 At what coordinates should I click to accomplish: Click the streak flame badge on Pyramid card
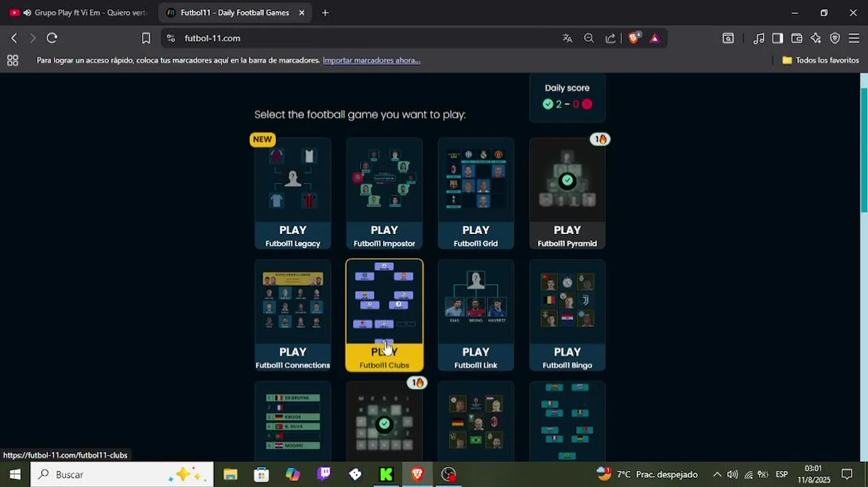600,139
